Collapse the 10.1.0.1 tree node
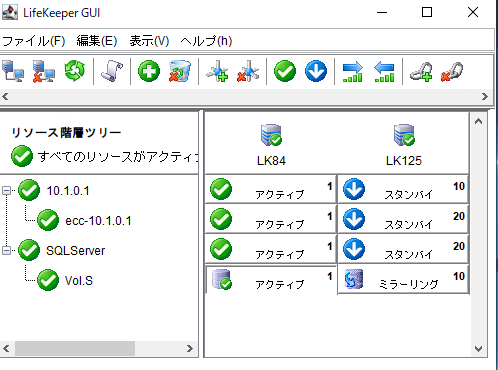The width and height of the screenshot is (498, 370). (6, 191)
